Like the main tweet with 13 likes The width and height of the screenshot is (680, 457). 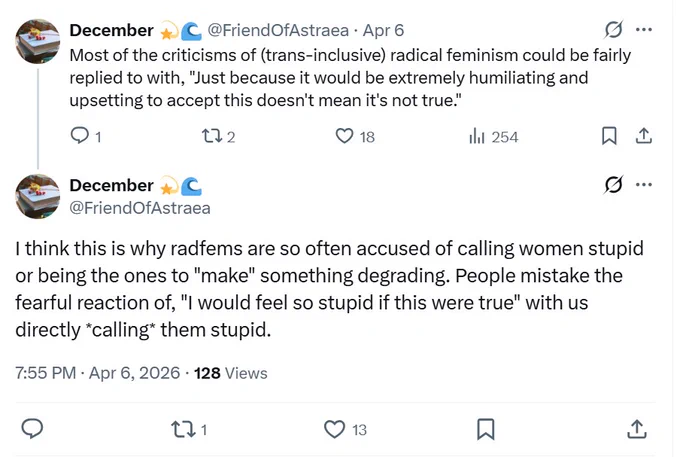coord(346,430)
